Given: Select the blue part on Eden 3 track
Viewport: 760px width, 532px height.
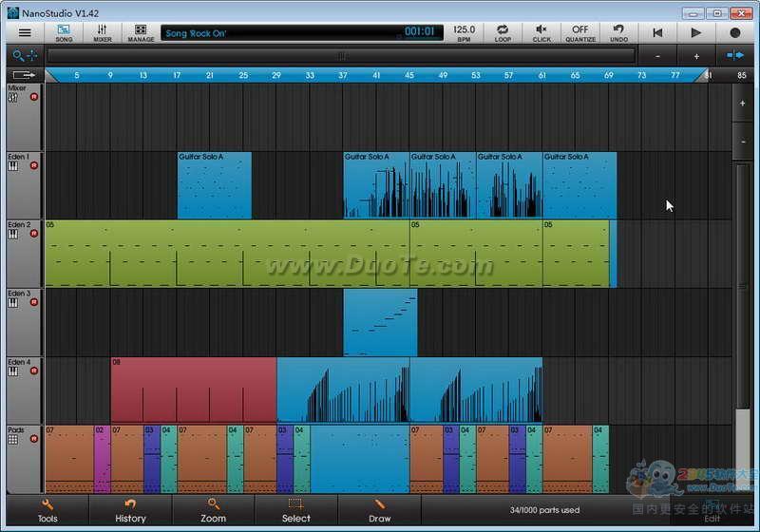Looking at the screenshot, I should 380,322.
